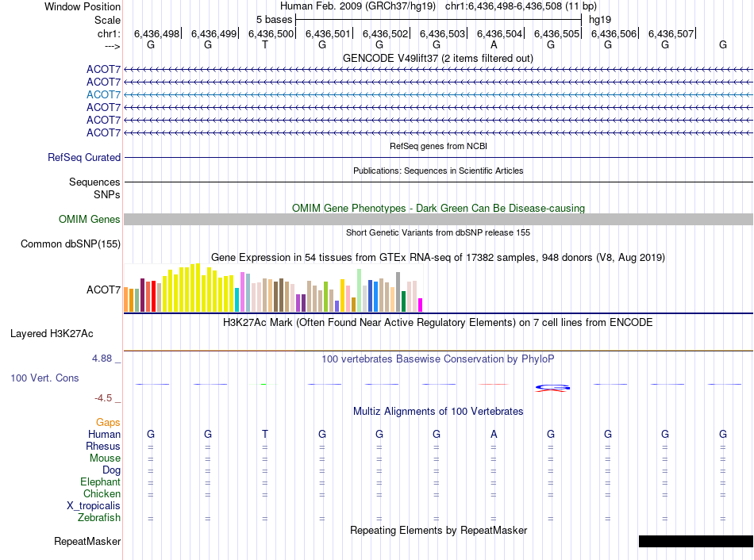The width and height of the screenshot is (754, 560).
Task: Open the 100 Vert. Cons track label
Action: [44, 378]
